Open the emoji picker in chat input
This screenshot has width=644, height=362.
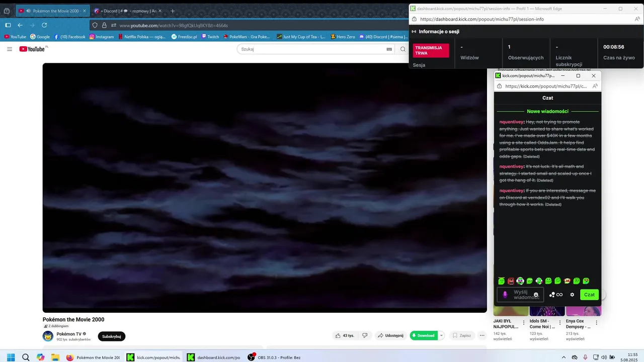pos(536,295)
